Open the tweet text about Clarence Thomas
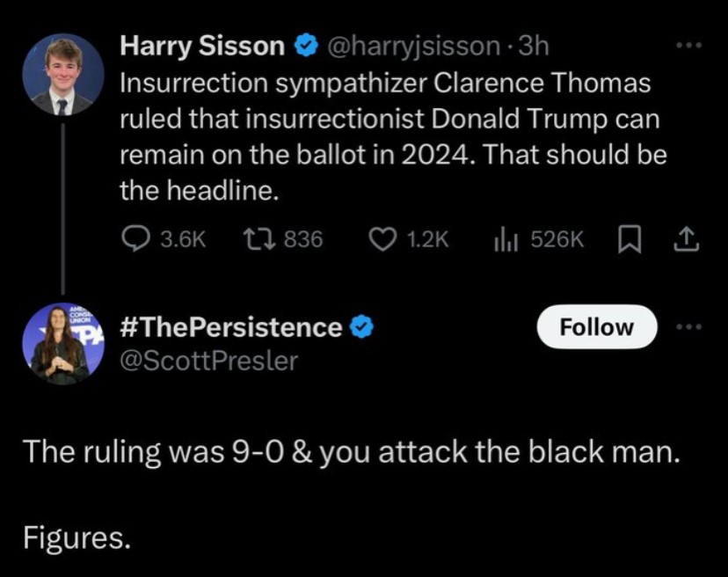The height and width of the screenshot is (577, 728). (387, 136)
